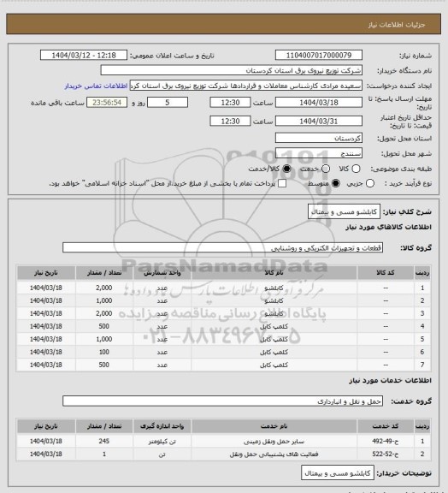Click the delivery province field کردستان
Viewport: 448px width, 493px height.
[319, 138]
